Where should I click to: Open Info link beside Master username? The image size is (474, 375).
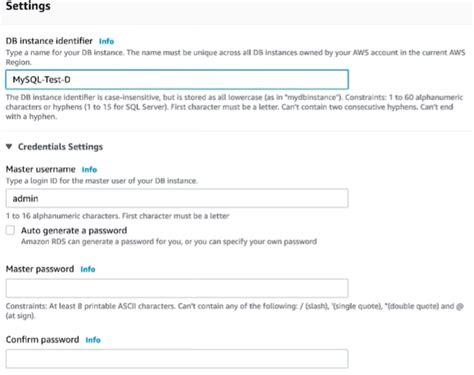(x=89, y=170)
